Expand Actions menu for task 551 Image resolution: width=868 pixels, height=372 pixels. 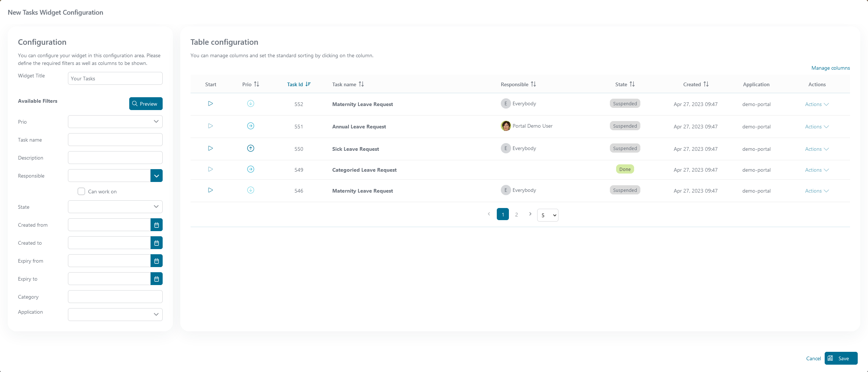(817, 127)
